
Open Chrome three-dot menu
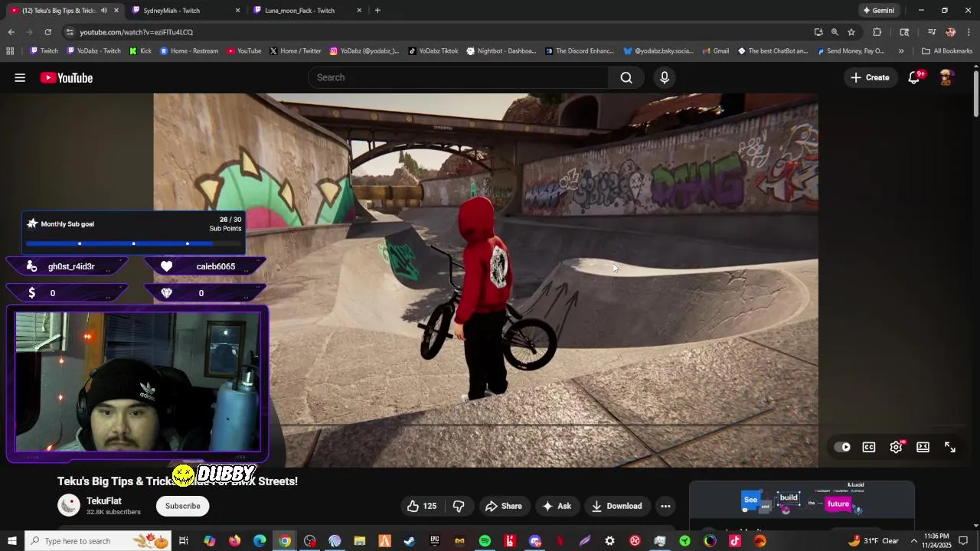[x=969, y=32]
